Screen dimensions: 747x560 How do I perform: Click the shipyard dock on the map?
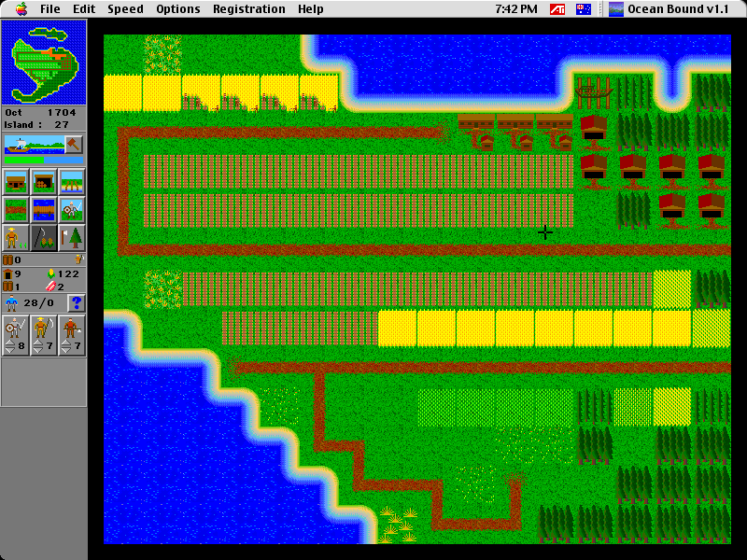(x=594, y=93)
